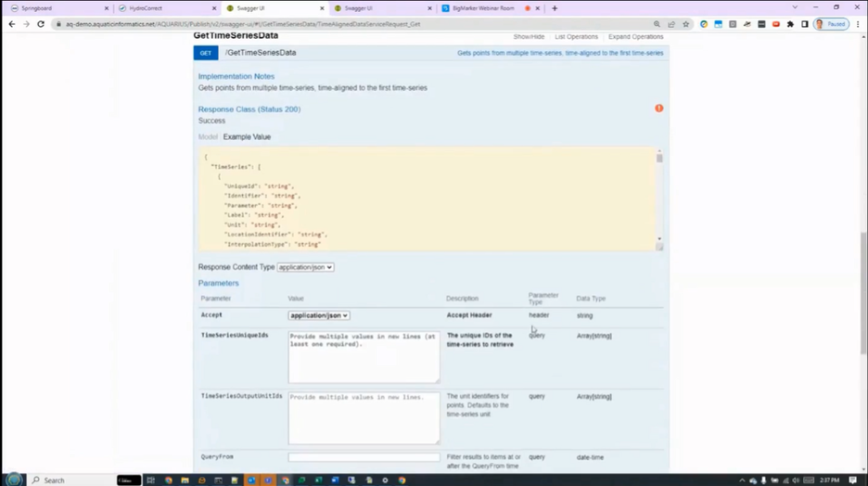The width and height of the screenshot is (868, 486).
Task: Click the taskbar Search box
Action: point(72,480)
